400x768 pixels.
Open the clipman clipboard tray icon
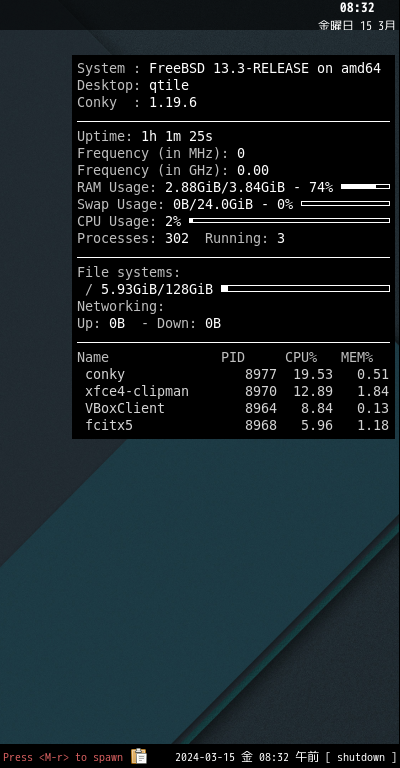[139, 756]
